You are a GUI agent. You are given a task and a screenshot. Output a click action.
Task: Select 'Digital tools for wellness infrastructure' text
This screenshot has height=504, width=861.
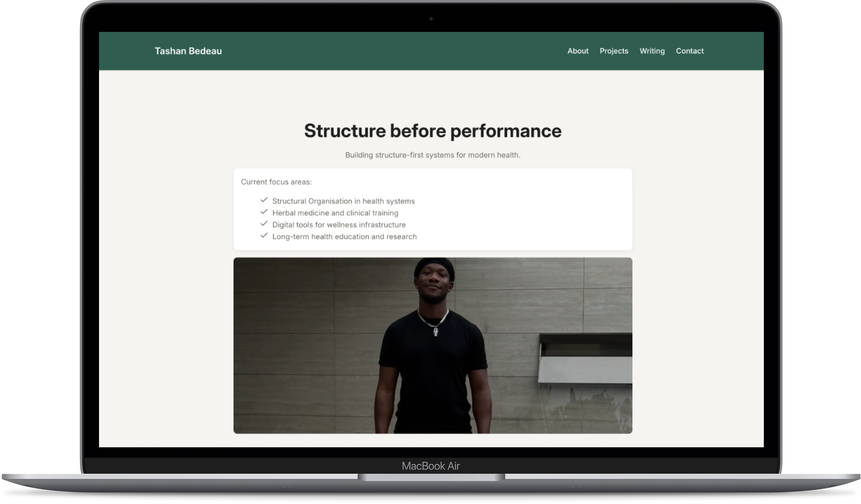pos(339,225)
